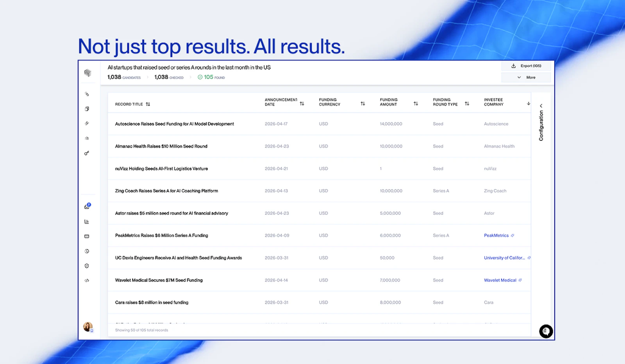
Task: Open the sidebar icon with blue notification badge
Action: pyautogui.click(x=87, y=206)
